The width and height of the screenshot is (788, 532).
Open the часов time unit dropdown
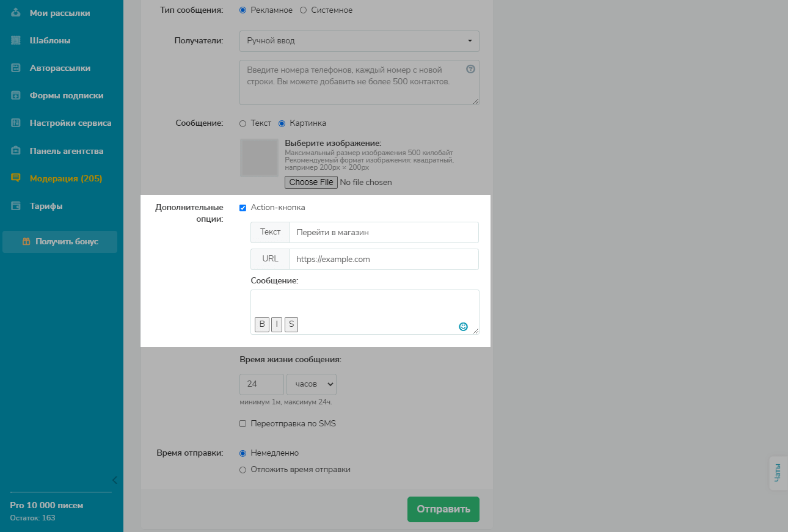point(312,384)
